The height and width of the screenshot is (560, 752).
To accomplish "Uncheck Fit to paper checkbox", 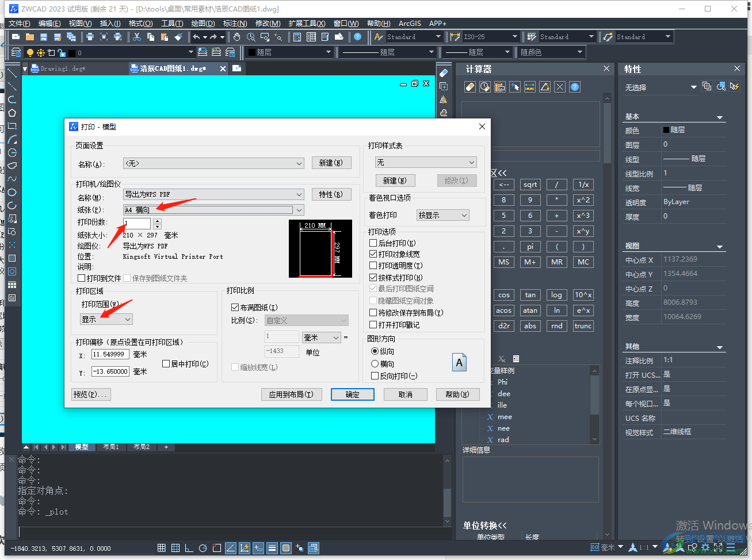I will point(235,308).
